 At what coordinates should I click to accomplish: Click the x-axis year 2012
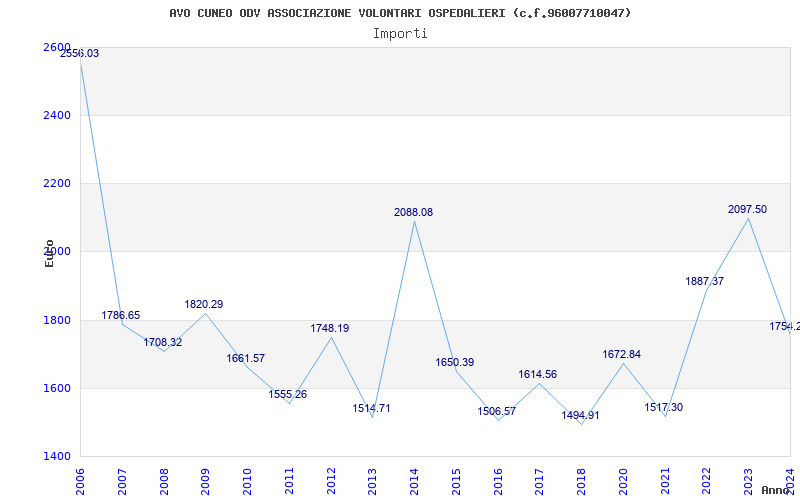(331, 482)
